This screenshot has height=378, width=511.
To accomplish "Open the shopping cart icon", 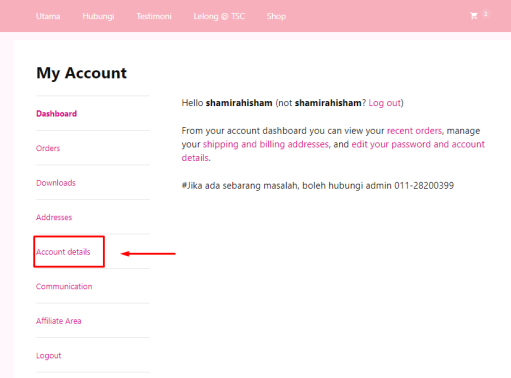I will coord(473,16).
